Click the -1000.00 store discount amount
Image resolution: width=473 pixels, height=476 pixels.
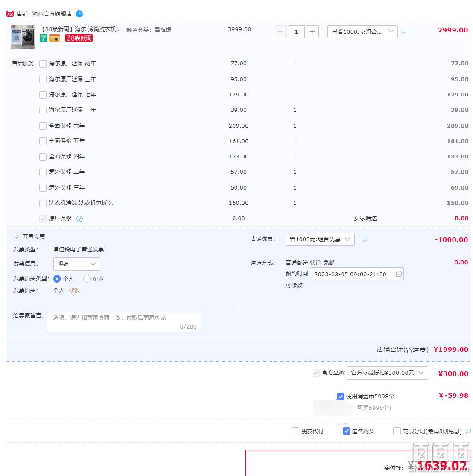click(451, 240)
